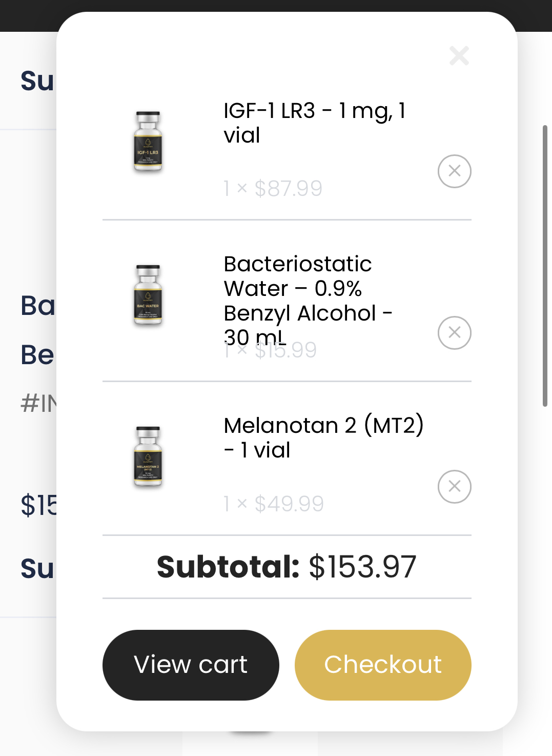552x756 pixels.
Task: Click the bold Subtotal label
Action: pos(228,567)
